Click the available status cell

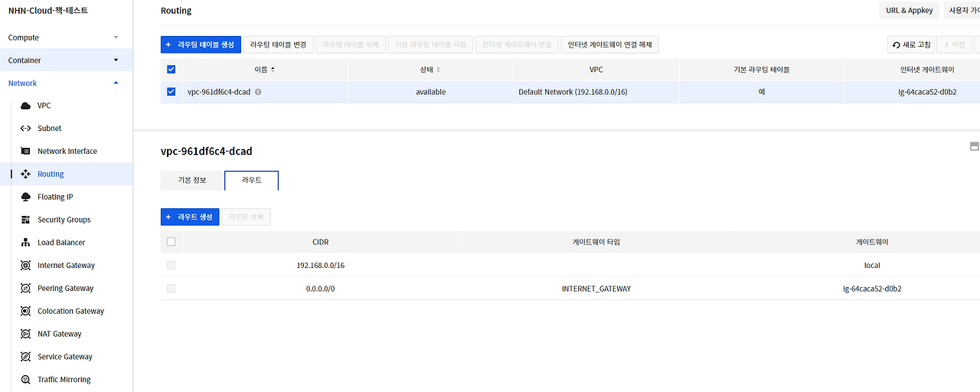[430, 92]
